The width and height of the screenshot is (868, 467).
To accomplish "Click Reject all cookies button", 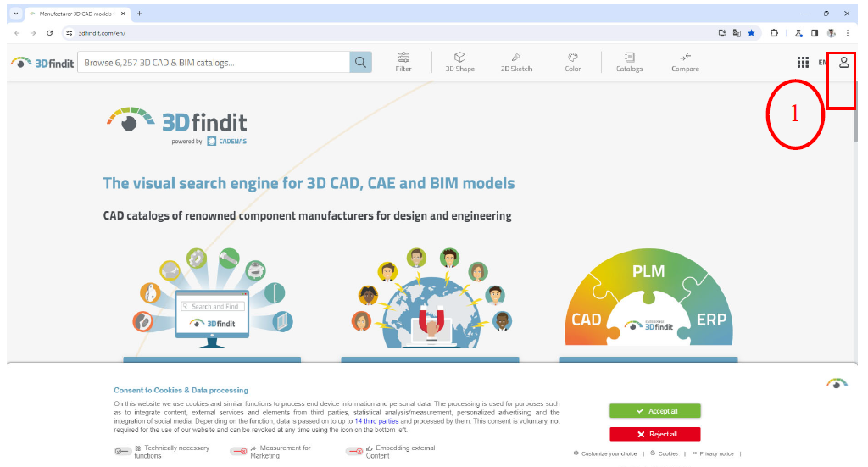I will pyautogui.click(x=655, y=434).
